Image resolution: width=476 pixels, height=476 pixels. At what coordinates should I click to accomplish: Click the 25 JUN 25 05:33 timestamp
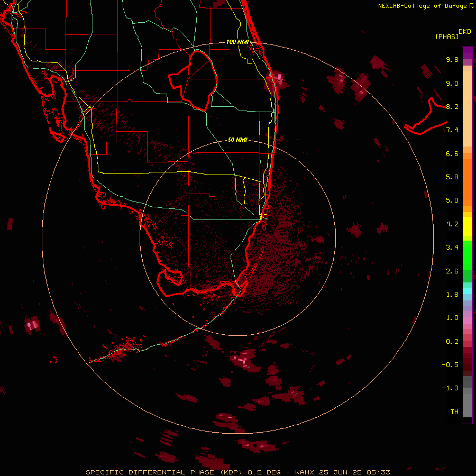point(354,472)
